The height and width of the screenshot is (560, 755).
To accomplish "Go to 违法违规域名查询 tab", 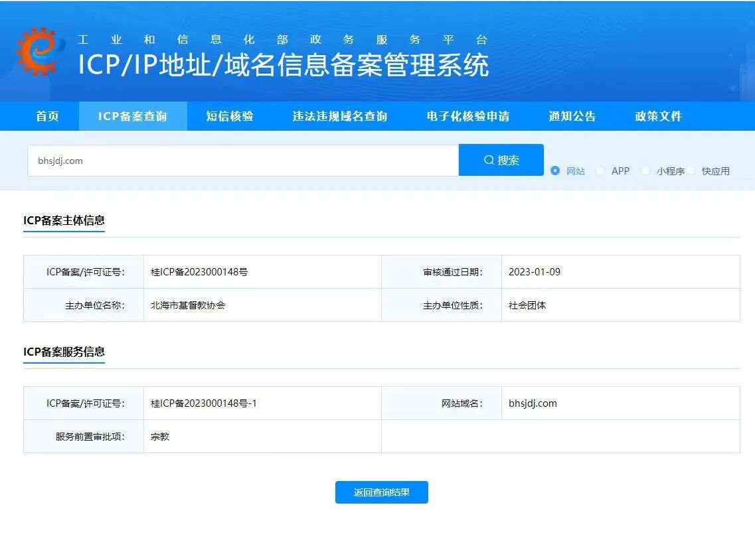I will click(x=340, y=116).
